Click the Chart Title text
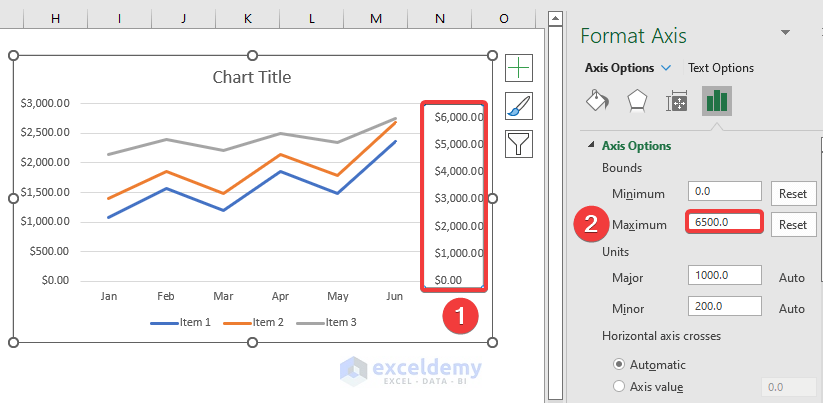The width and height of the screenshot is (823, 403). tap(252, 77)
